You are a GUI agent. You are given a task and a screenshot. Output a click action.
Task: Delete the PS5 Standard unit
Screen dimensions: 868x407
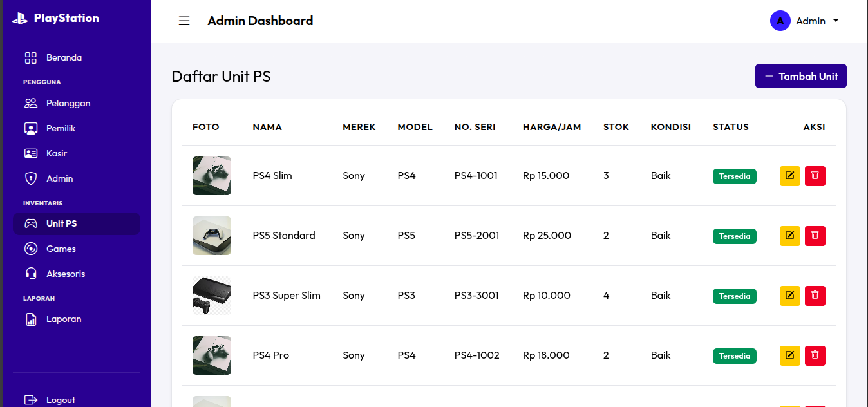[815, 236]
